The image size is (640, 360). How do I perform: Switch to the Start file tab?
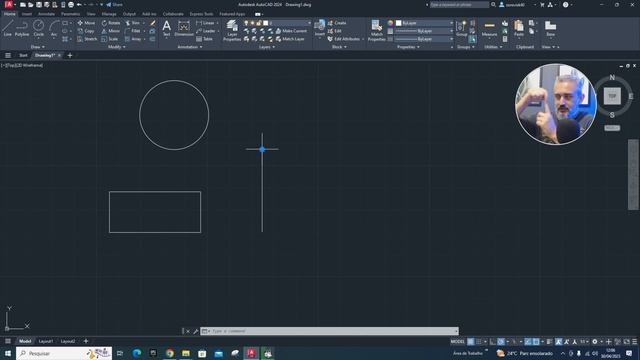pos(23,55)
